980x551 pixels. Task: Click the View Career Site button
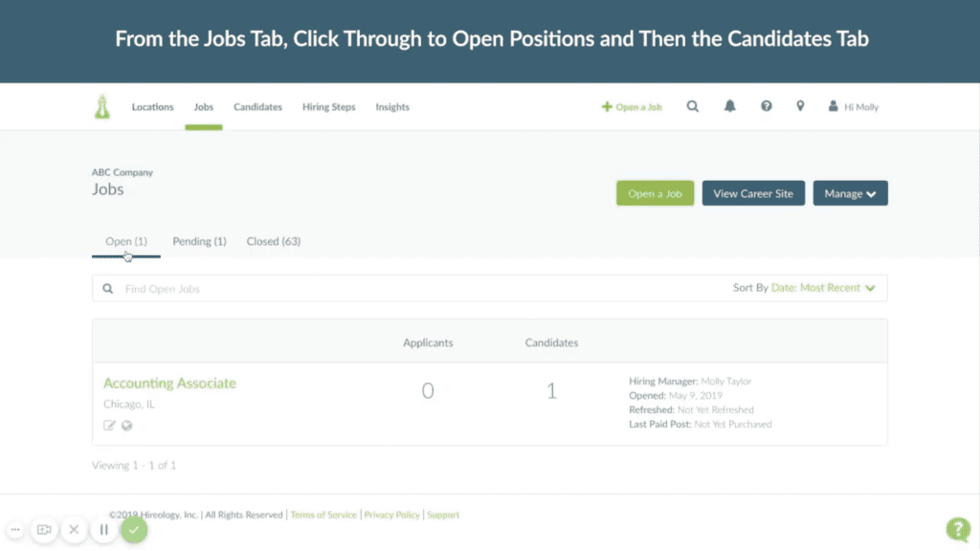tap(753, 193)
